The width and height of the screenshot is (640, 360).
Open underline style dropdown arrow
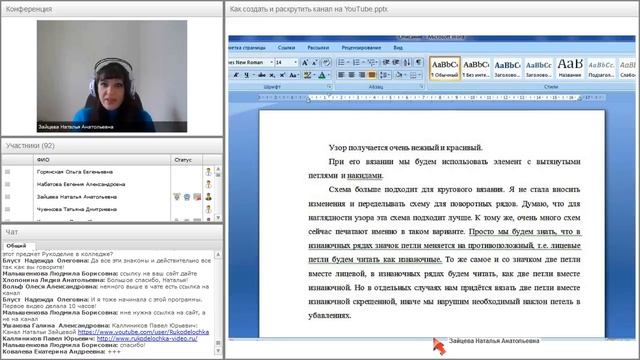point(253,75)
